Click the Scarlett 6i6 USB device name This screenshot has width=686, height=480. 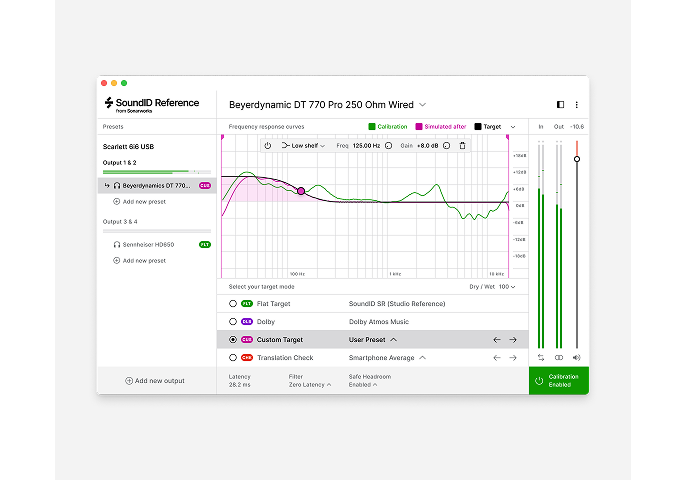pyautogui.click(x=128, y=147)
